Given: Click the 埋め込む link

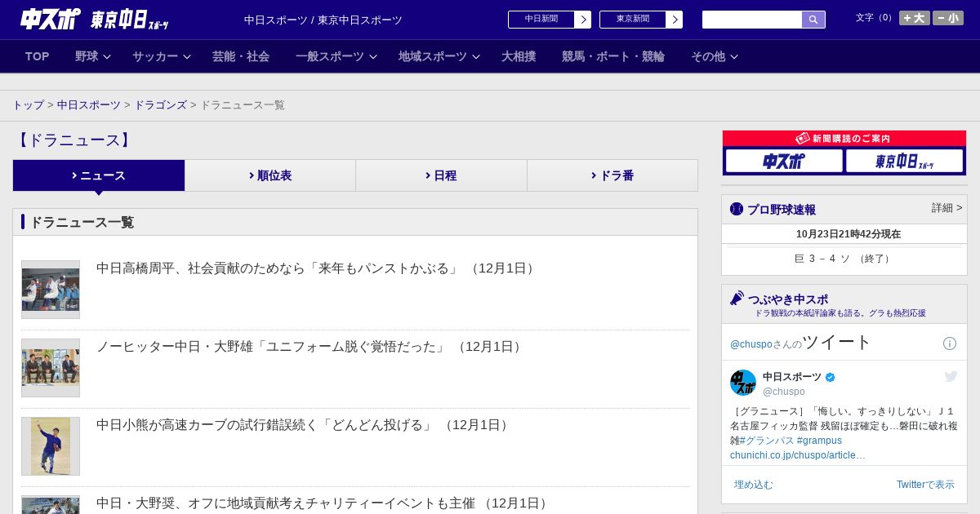Looking at the screenshot, I should pos(753,485).
